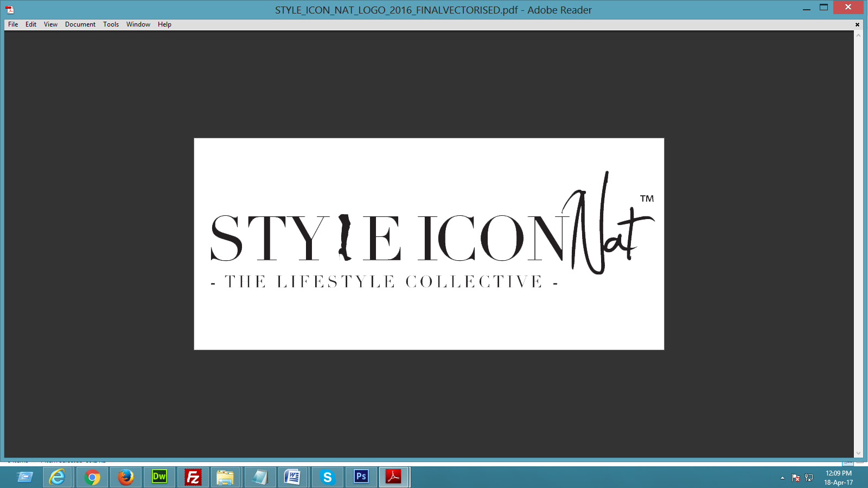Open the Window menu
Viewport: 868px width, 488px height.
coord(138,24)
